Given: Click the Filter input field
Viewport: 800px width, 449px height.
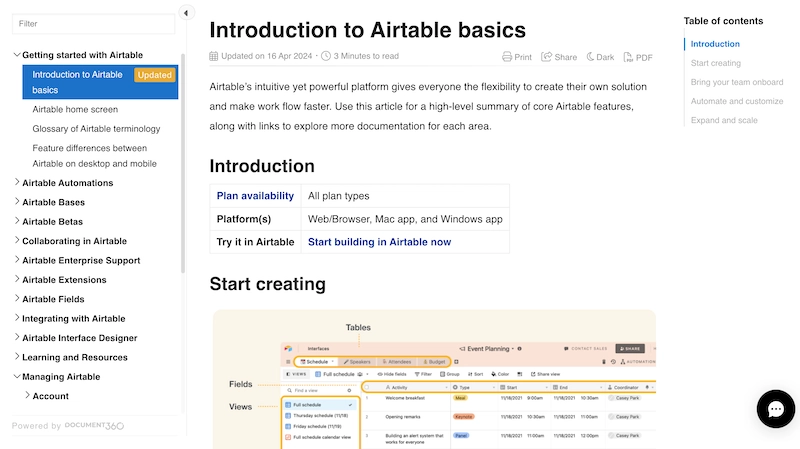Looking at the screenshot, I should click(93, 23).
